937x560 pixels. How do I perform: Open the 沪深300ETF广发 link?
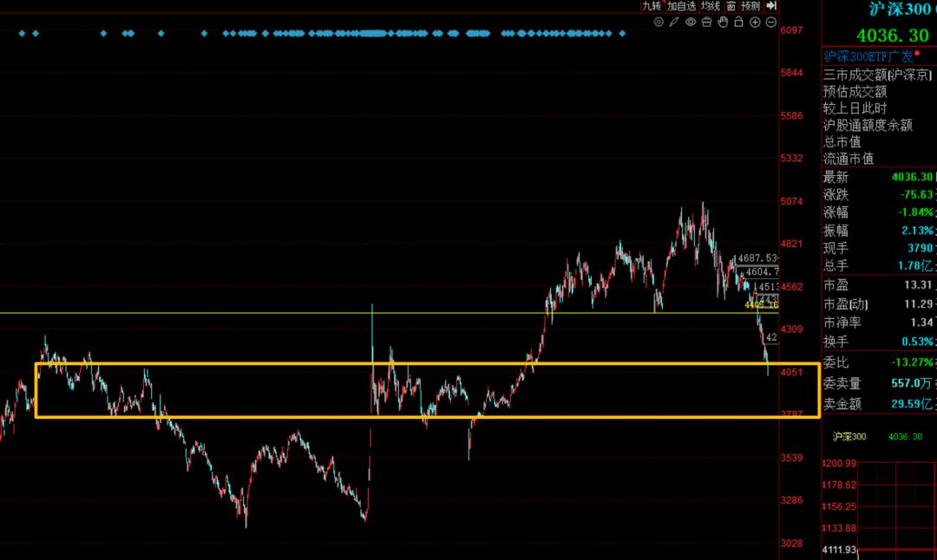coord(868,56)
